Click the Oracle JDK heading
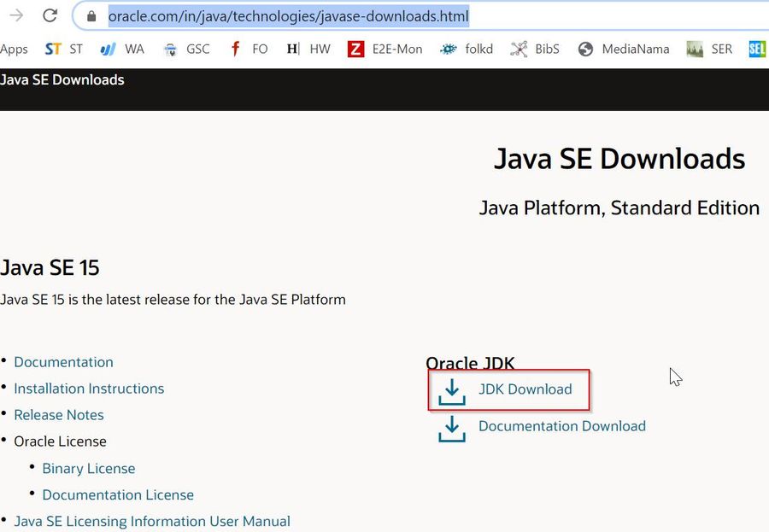Viewport: 769px width, 532px height. pyautogui.click(x=470, y=363)
